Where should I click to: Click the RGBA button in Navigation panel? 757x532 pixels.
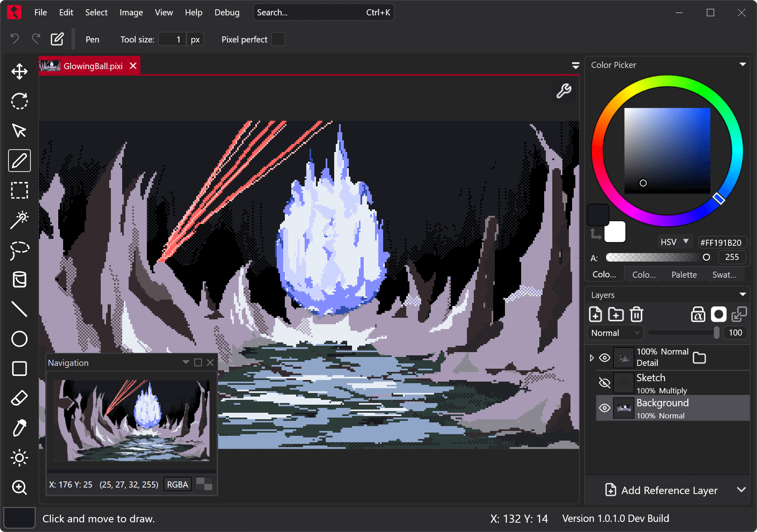pos(178,484)
